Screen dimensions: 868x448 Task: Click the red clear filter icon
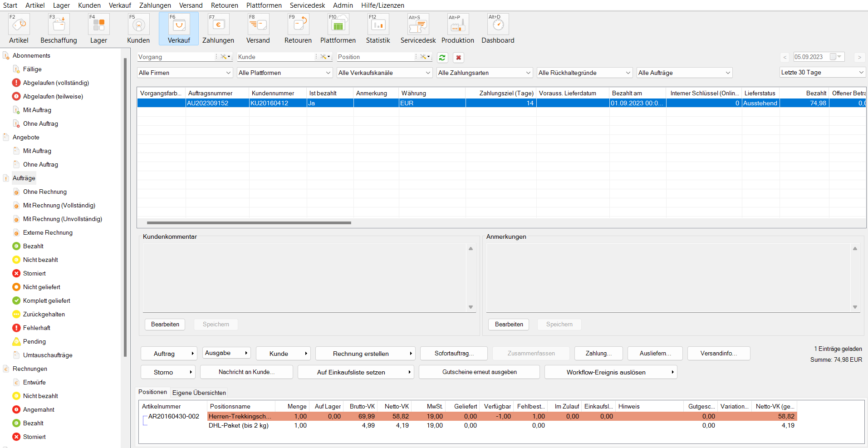tap(458, 58)
